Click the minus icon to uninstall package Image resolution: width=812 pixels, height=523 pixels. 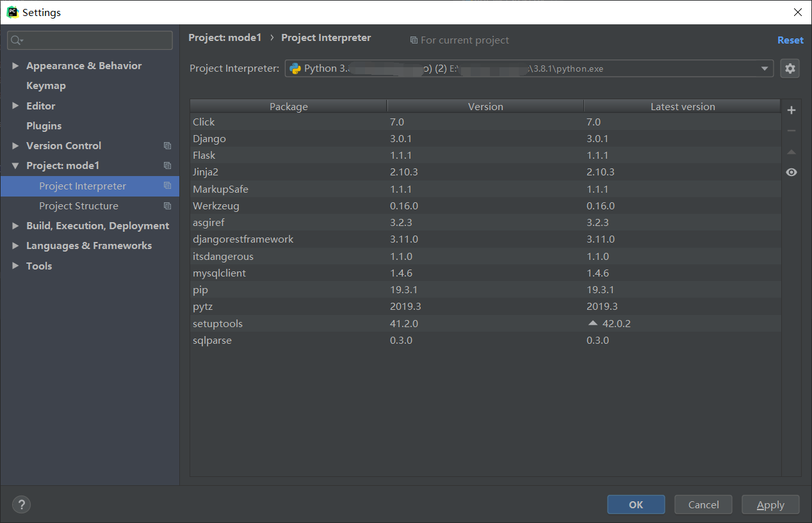click(x=792, y=131)
